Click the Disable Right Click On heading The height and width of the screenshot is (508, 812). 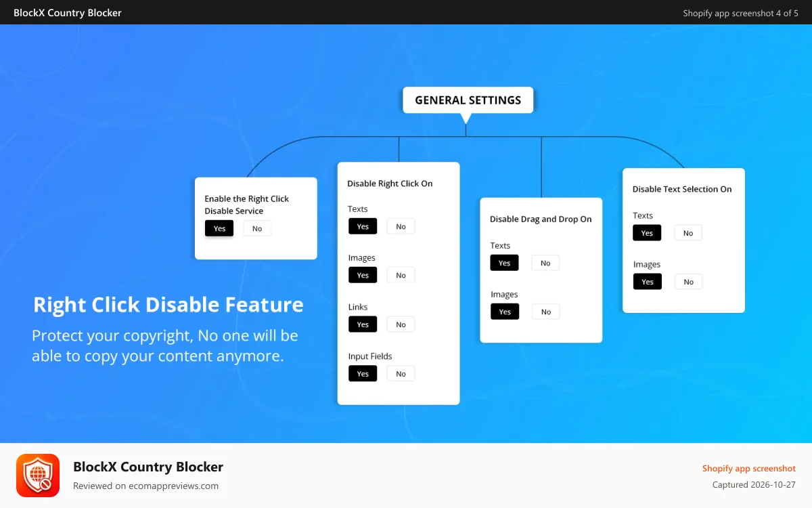[390, 184]
